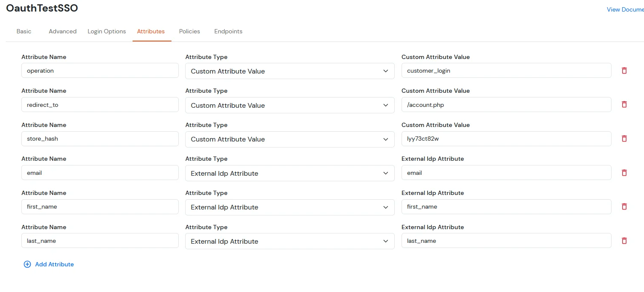Viewport: 644px width, 292px height.
Task: Click the plus icon beside Add Attribute
Action: 27,264
